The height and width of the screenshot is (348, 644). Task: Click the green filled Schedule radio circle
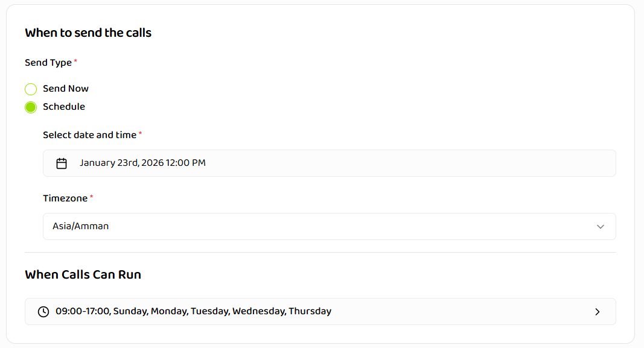tap(31, 107)
